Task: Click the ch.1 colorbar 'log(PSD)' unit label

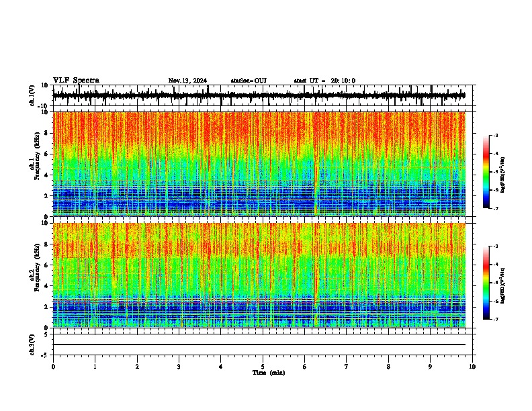Action: coord(503,175)
